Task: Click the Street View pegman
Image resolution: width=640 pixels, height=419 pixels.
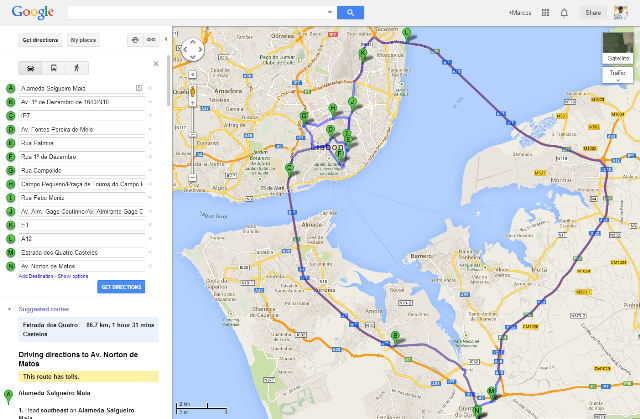Action: [193, 92]
